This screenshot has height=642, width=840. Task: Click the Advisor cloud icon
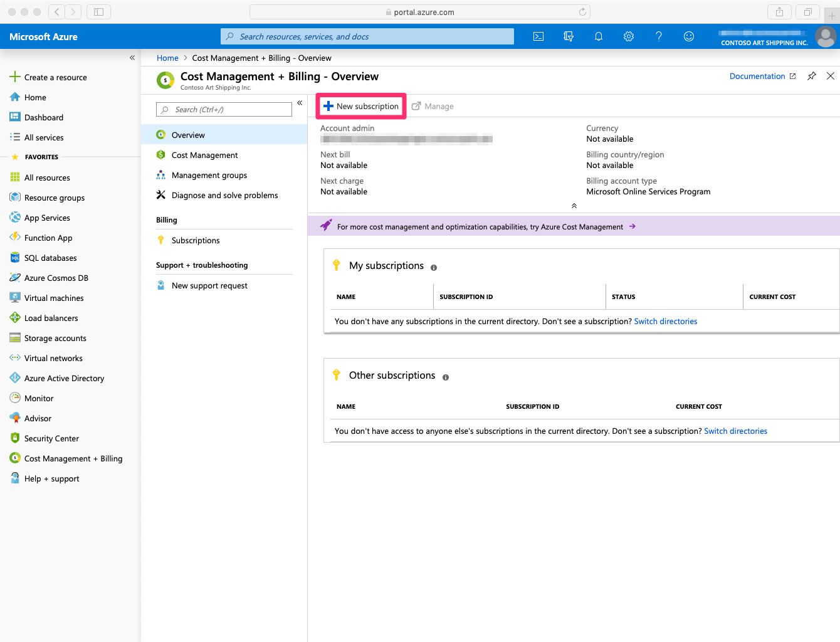(x=15, y=418)
